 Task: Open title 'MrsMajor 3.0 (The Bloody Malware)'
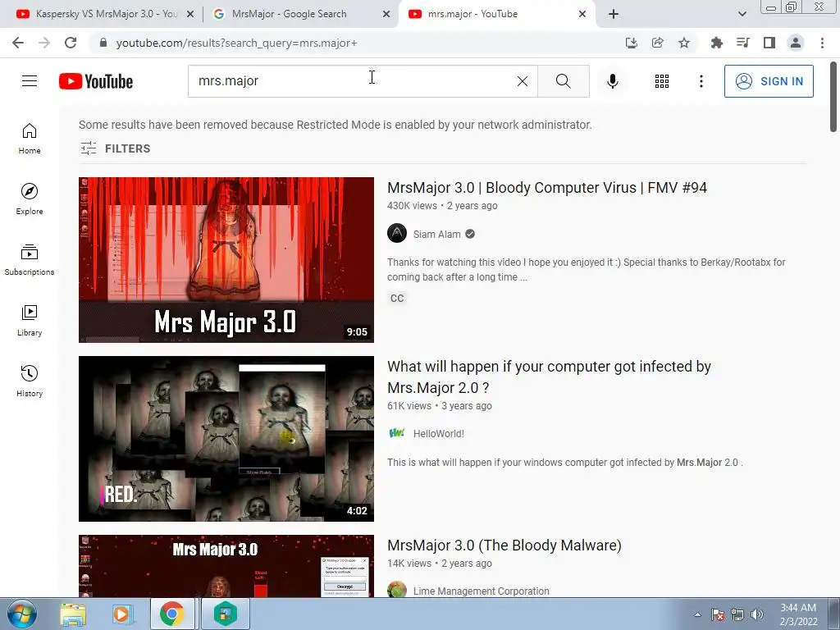point(504,546)
